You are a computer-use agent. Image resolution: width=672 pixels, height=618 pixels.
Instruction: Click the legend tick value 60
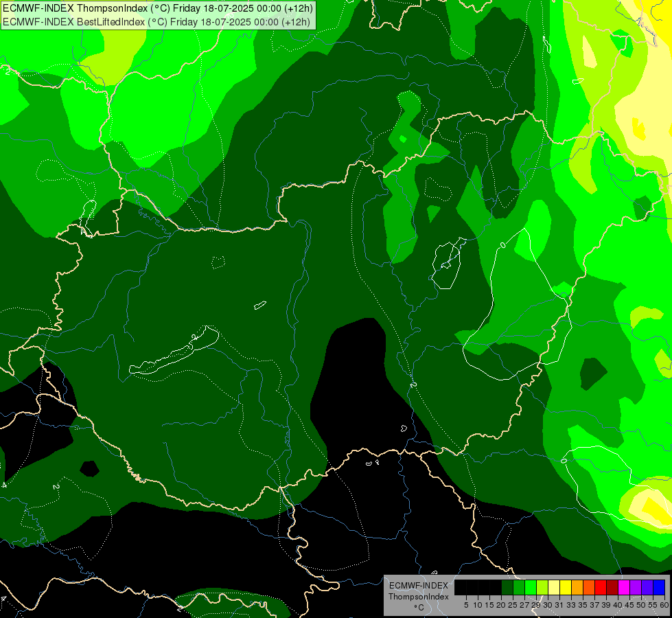pyautogui.click(x=664, y=605)
